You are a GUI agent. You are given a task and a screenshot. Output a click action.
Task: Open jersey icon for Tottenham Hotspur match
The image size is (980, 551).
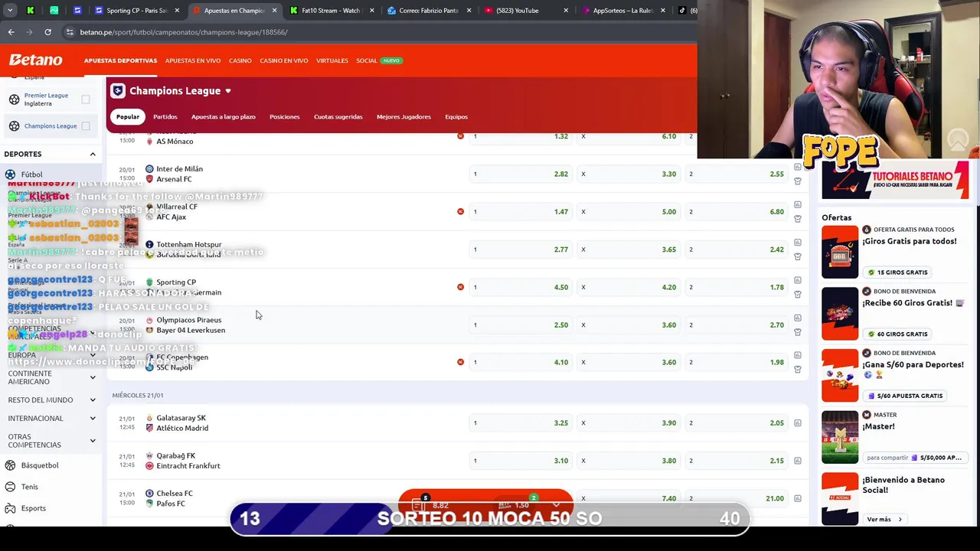tap(797, 256)
